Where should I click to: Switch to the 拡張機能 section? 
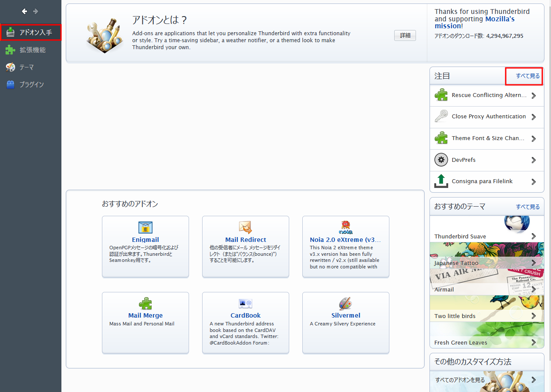[x=30, y=50]
